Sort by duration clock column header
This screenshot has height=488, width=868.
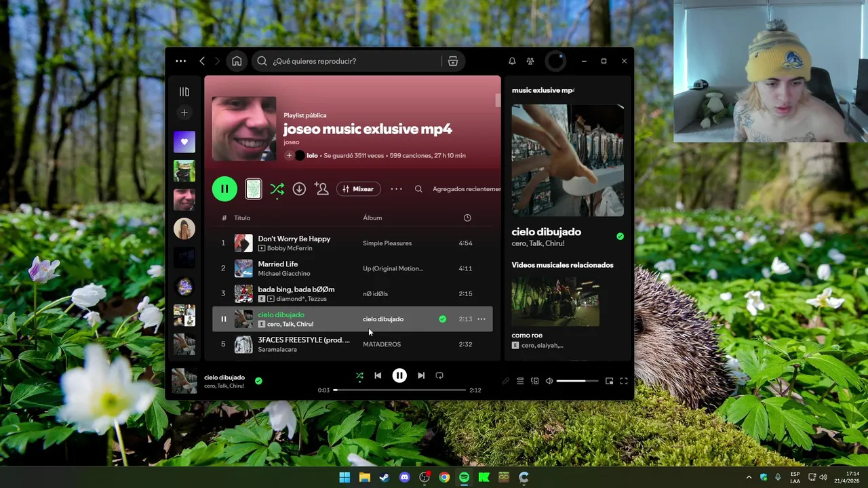pyautogui.click(x=467, y=218)
